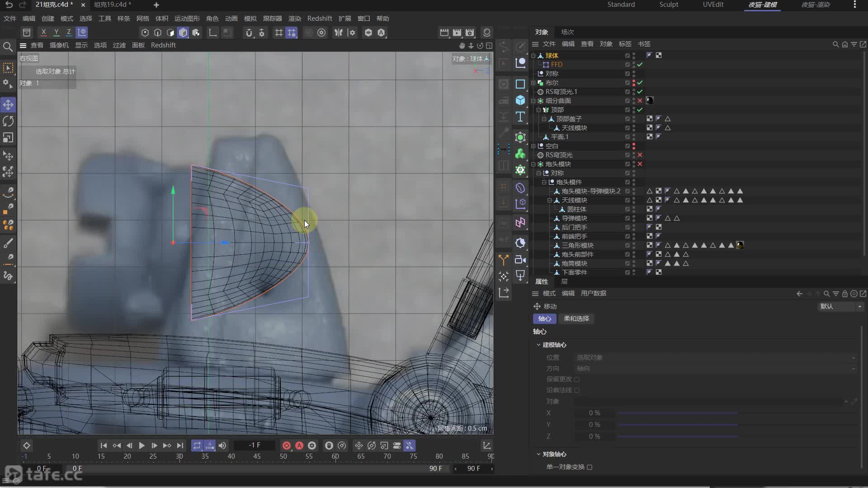
Task: Click the workplane grid icon
Action: pos(279,33)
